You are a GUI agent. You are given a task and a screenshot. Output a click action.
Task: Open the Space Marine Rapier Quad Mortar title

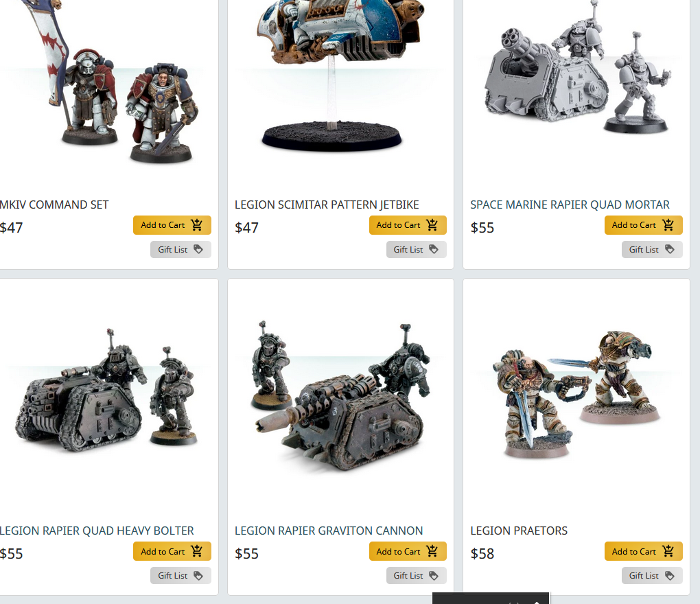570,205
